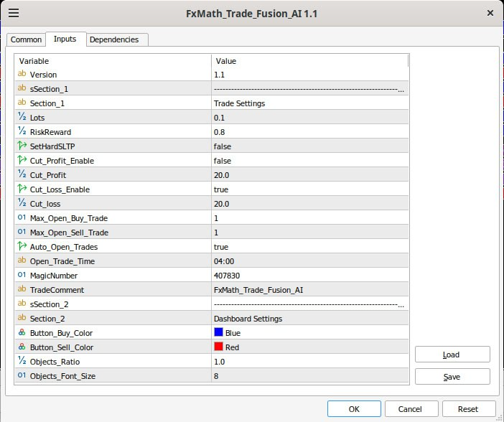Click the hamburger menu icon in title bar

[13, 13]
